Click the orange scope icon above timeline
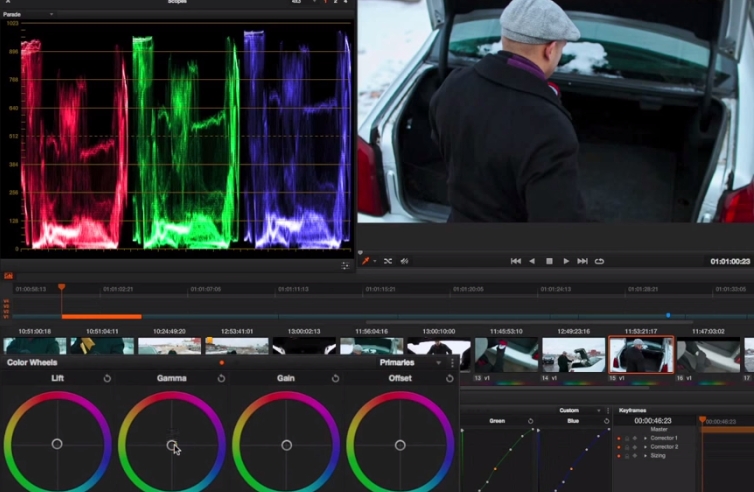The width and height of the screenshot is (754, 492). (8, 276)
